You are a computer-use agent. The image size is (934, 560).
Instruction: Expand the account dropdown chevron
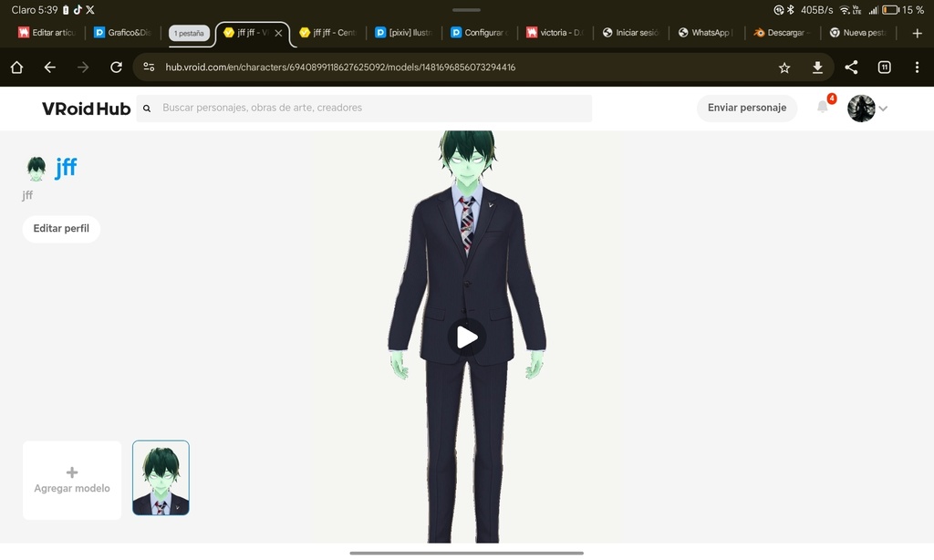coord(883,109)
